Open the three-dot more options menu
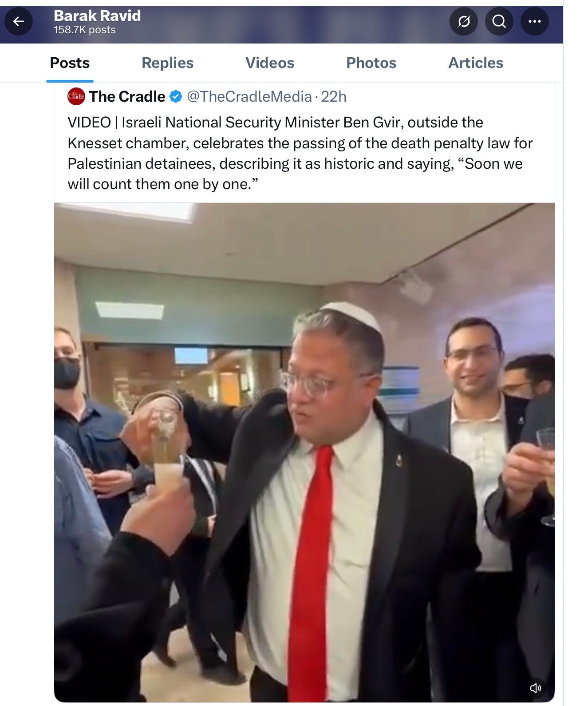The width and height of the screenshot is (588, 706). [535, 21]
